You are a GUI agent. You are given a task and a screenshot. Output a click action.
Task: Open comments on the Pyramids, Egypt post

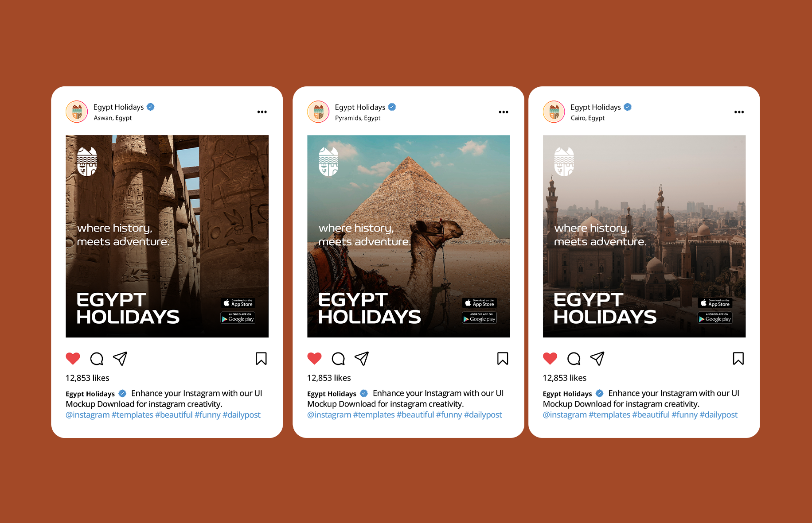pyautogui.click(x=338, y=358)
